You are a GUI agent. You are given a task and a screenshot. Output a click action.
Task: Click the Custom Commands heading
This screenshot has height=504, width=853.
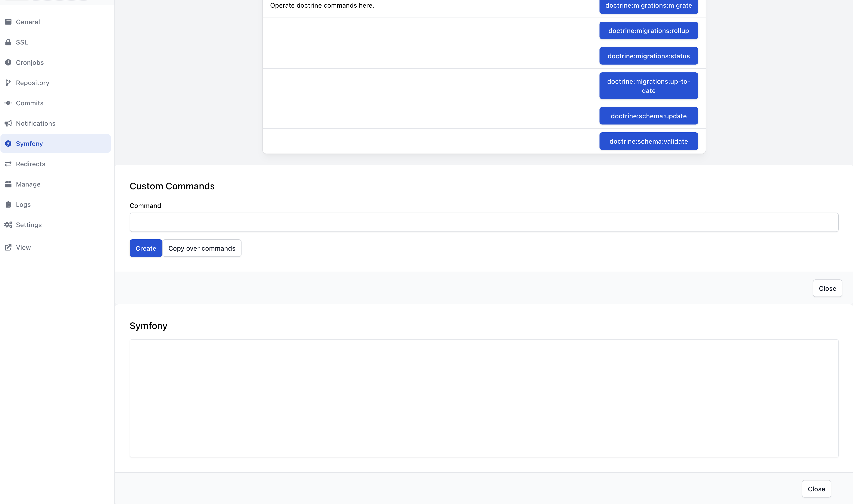[172, 186]
